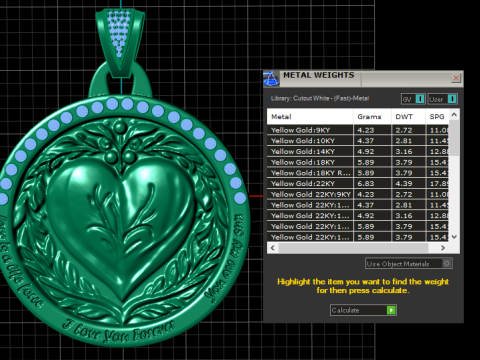This screenshot has width=480, height=360.
Task: Select the Yellow Gold:9KY row
Action: [358, 130]
